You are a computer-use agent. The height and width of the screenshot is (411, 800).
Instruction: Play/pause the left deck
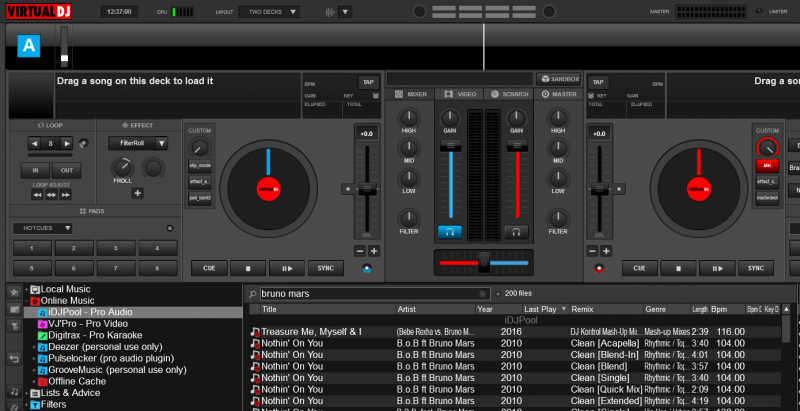coord(287,268)
